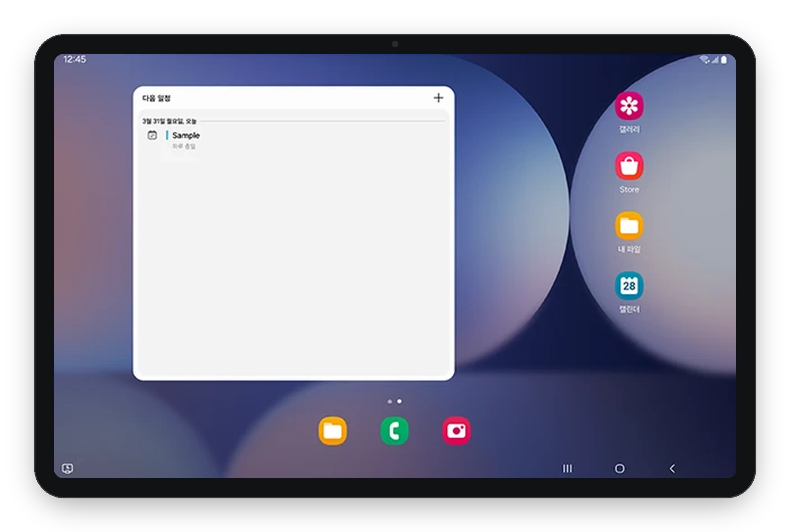Viewport: 790px width, 532px height.
Task: Tap the Recents navigation button
Action: 567,468
